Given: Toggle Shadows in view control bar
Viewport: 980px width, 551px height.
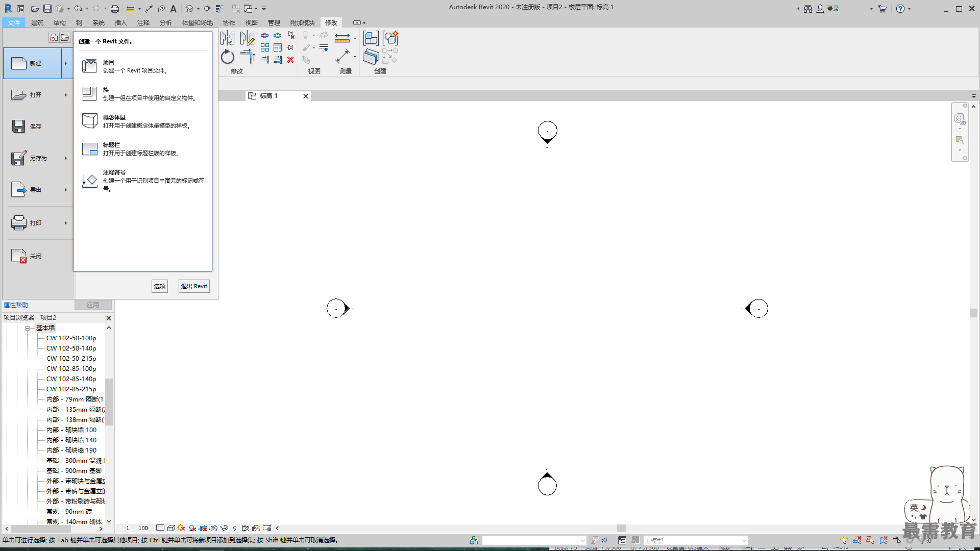Looking at the screenshot, I should coord(192,528).
